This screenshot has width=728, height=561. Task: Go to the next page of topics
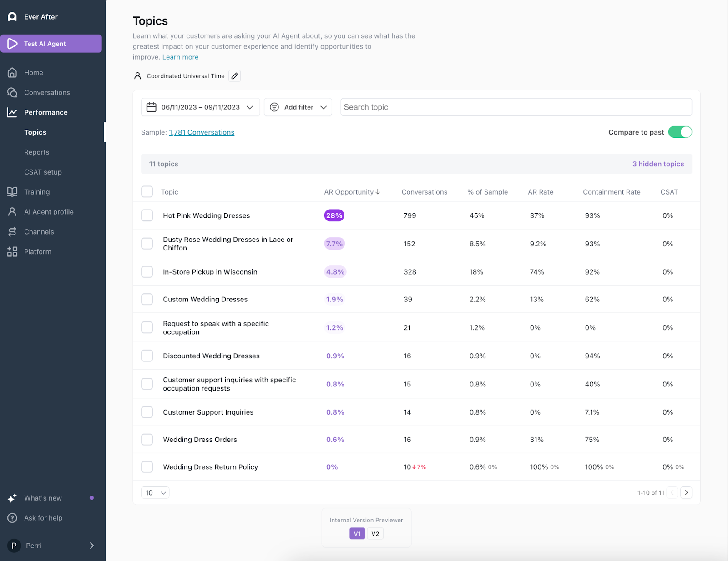686,492
